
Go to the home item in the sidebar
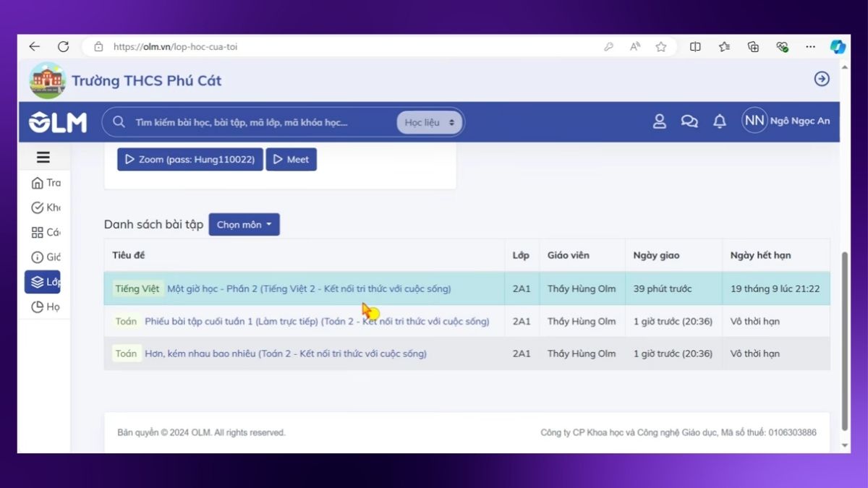pos(46,183)
